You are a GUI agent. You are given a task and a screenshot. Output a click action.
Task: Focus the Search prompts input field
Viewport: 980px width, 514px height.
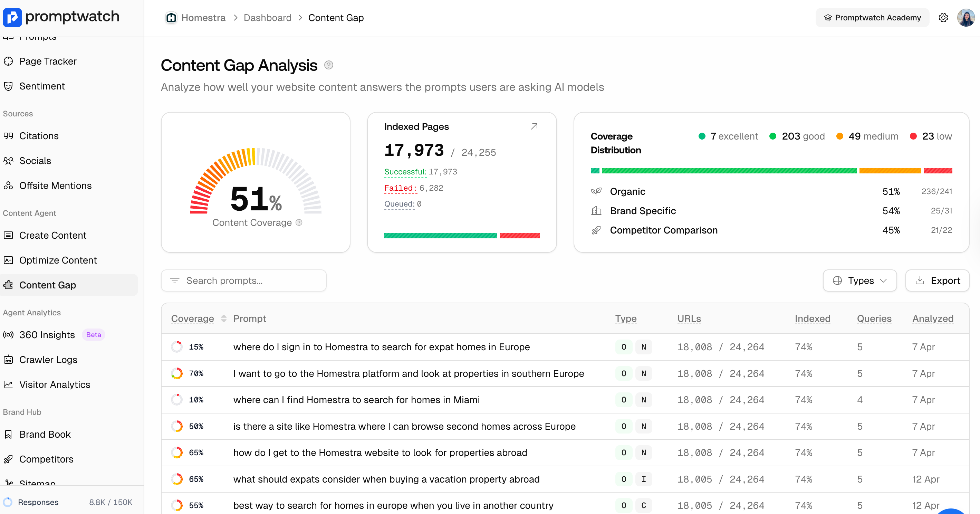click(x=243, y=281)
